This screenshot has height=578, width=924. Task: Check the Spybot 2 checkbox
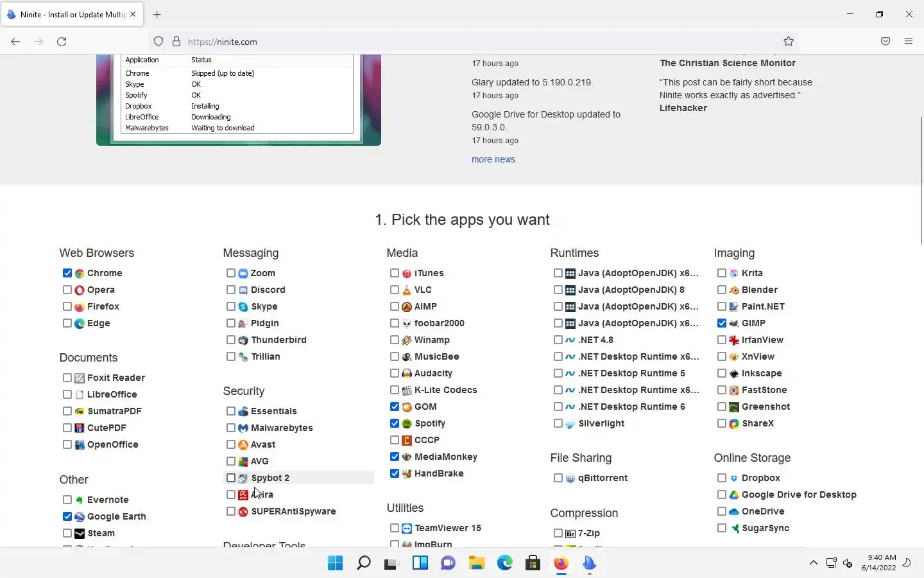coord(231,478)
